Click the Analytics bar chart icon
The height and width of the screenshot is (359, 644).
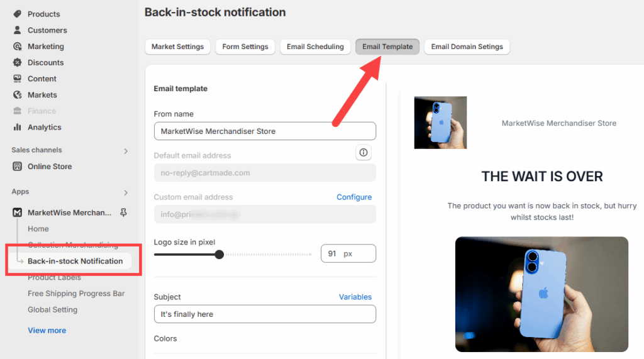[17, 127]
